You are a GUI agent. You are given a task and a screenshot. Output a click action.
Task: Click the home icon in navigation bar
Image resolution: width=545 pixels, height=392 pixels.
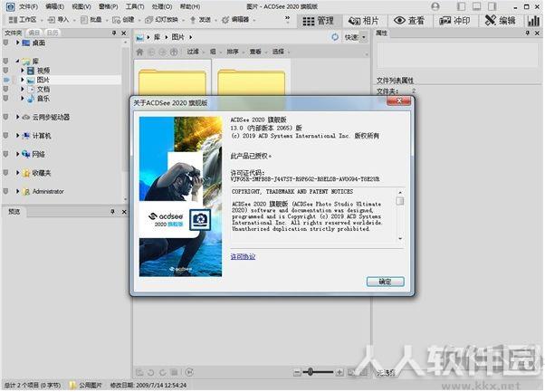click(x=139, y=52)
